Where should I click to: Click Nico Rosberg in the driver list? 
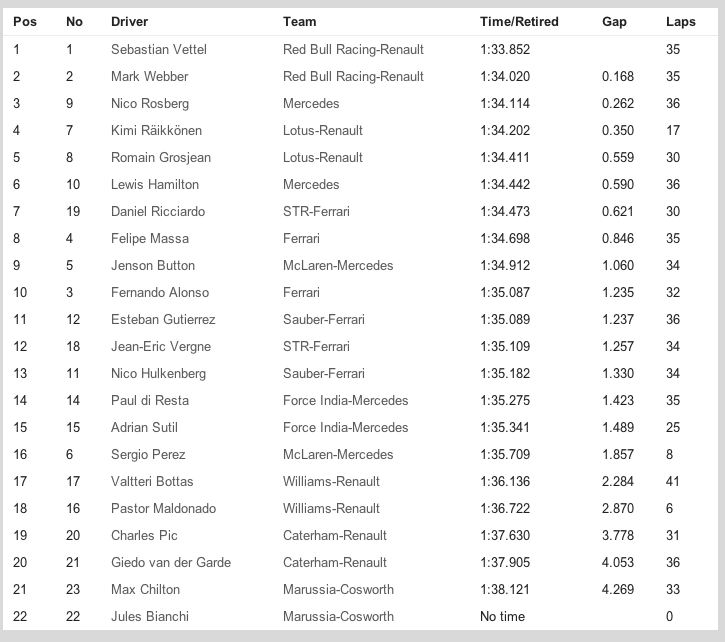[x=150, y=103]
